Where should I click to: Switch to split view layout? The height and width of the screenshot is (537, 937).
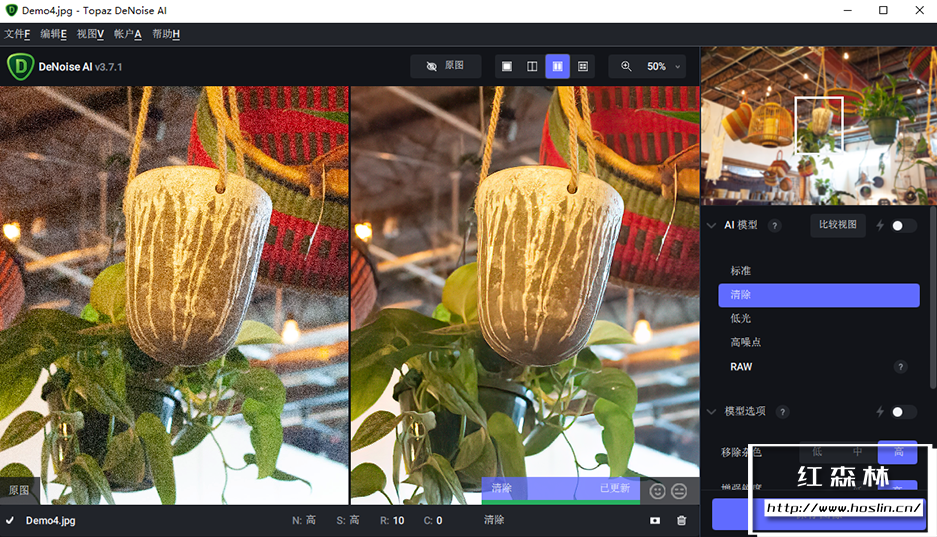[x=532, y=66]
